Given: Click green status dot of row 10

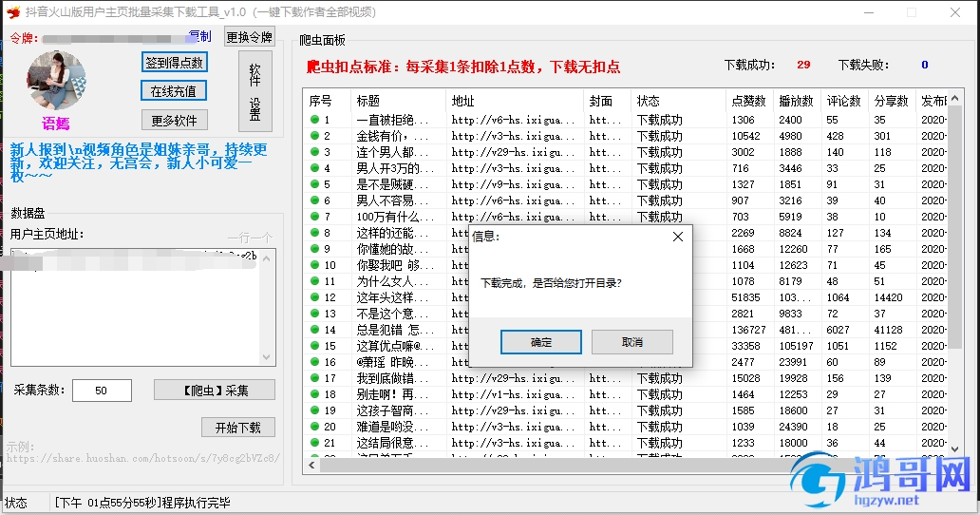Looking at the screenshot, I should click(314, 265).
